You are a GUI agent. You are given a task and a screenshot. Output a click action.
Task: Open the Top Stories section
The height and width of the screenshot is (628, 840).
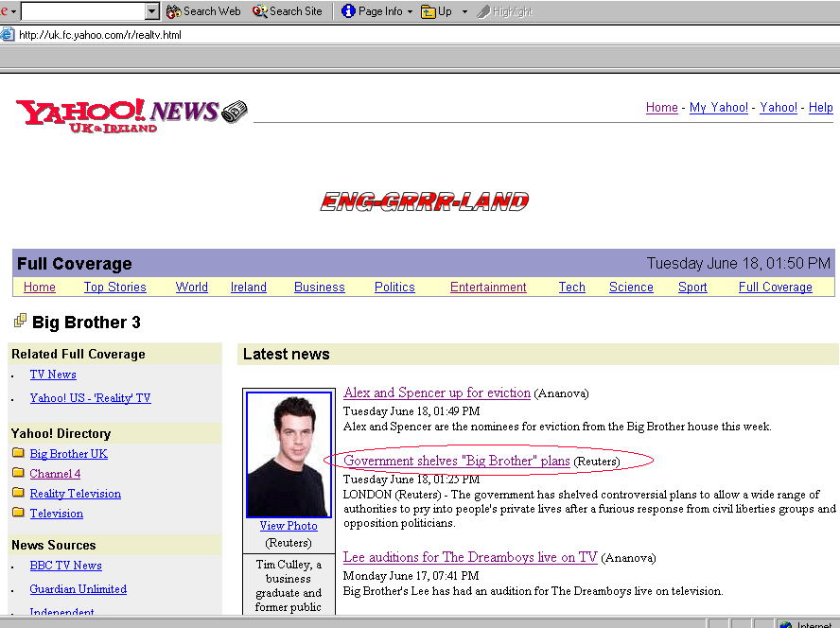point(115,288)
